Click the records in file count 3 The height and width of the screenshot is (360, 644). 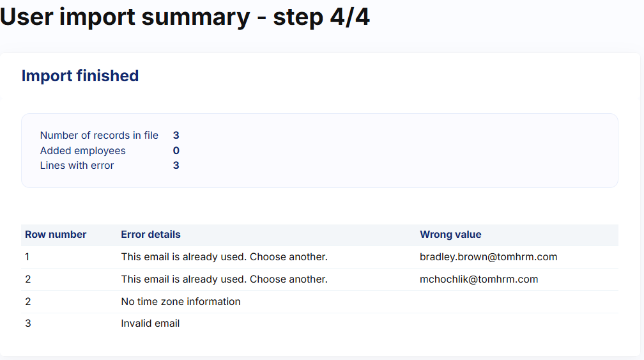coord(176,135)
